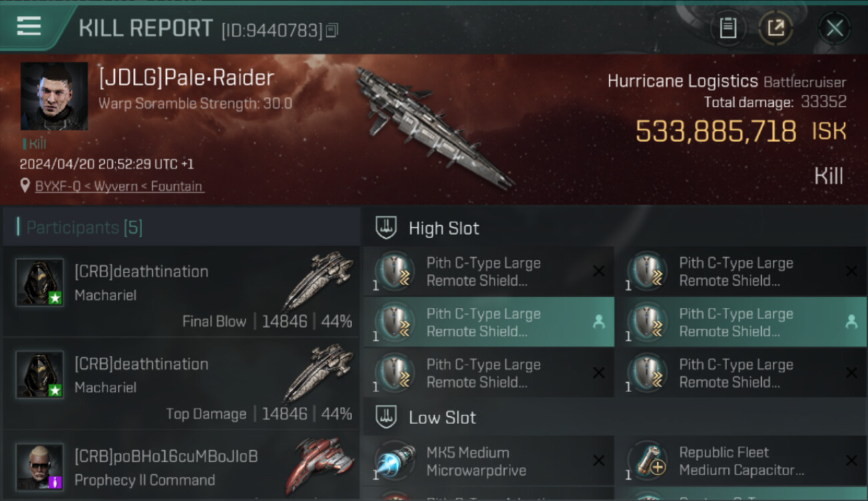This screenshot has height=501, width=868.
Task: Copy the kill report ID icon
Action: tap(332, 30)
